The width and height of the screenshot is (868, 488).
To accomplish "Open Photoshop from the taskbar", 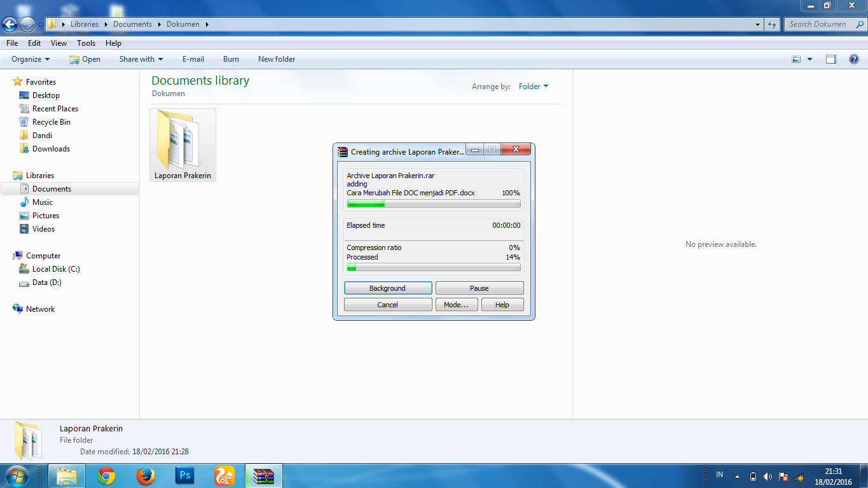I will point(185,476).
